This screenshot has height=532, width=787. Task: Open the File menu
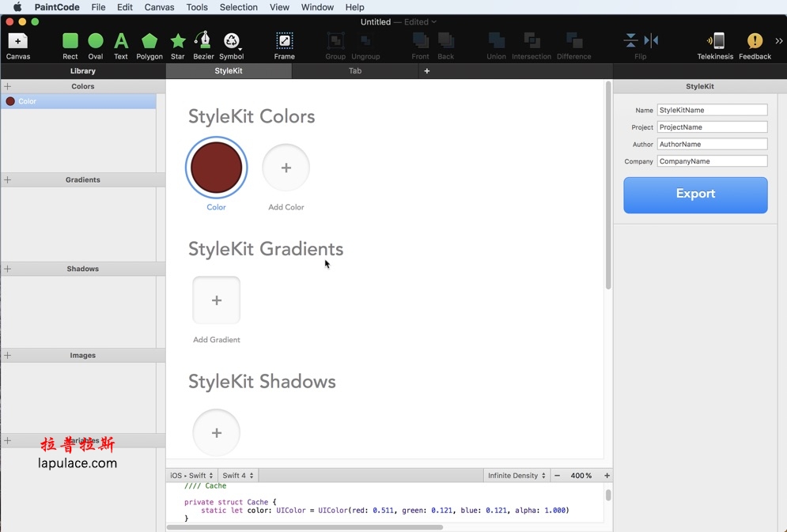98,7
